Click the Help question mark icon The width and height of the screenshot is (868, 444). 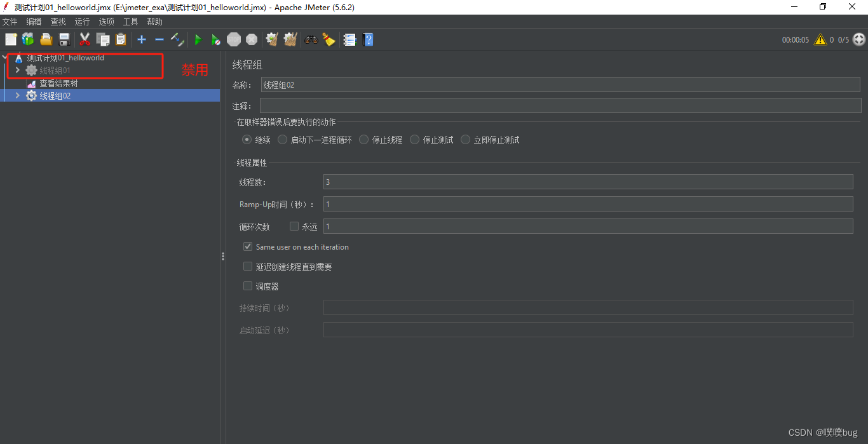point(367,39)
